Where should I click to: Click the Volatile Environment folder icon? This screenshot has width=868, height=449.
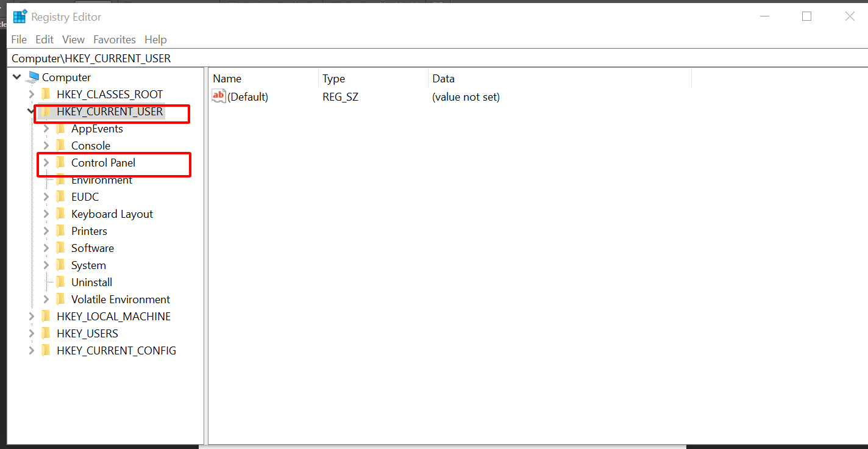coord(60,299)
